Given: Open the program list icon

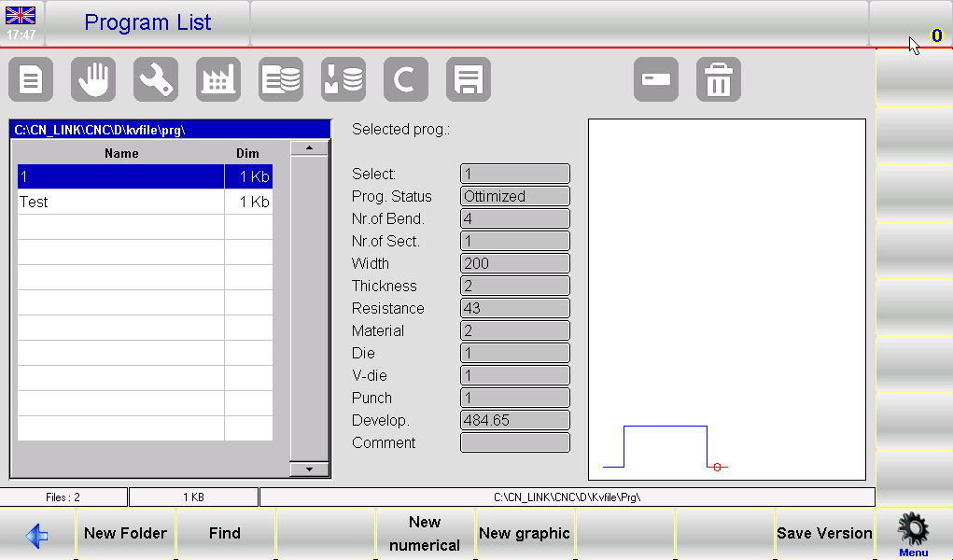Looking at the screenshot, I should 31,79.
